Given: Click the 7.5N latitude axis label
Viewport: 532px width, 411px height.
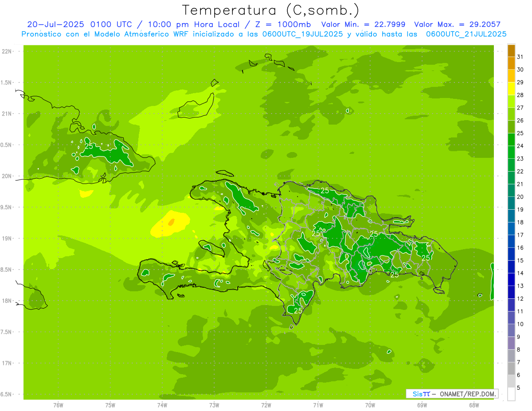Looking at the screenshot, I should (x=6, y=332).
